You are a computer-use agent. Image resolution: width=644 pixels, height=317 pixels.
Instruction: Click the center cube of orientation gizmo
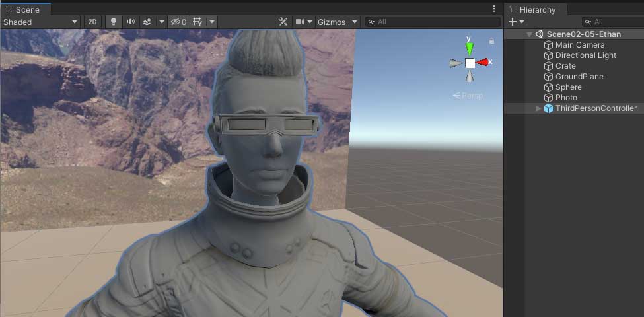pos(470,63)
